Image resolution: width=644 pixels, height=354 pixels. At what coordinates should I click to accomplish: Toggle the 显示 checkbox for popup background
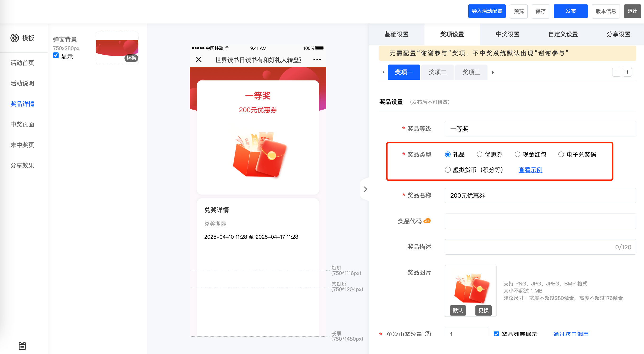(56, 56)
